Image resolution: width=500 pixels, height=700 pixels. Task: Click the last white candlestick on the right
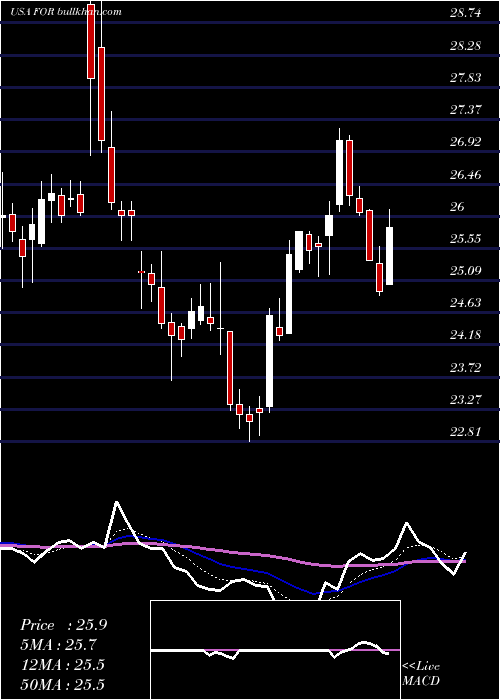click(389, 256)
